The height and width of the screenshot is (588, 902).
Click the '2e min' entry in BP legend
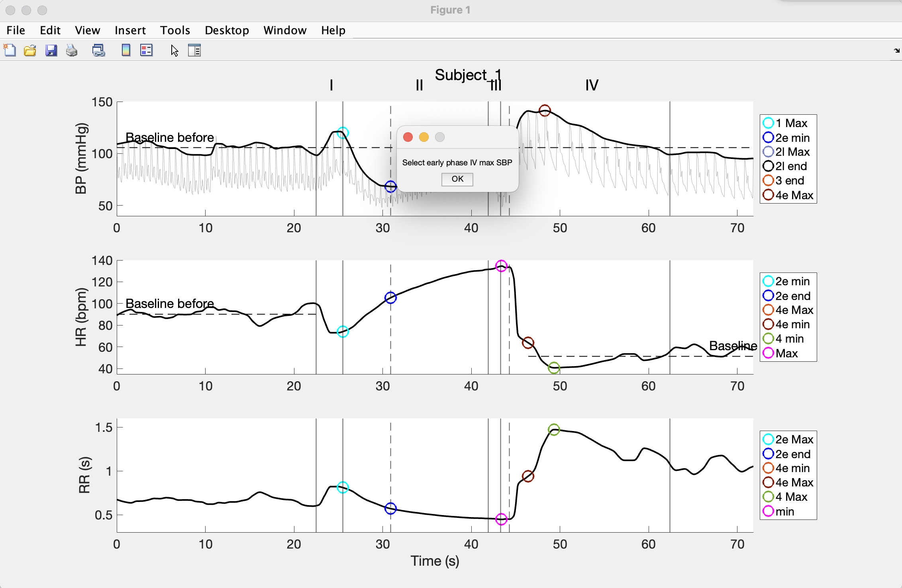pos(792,138)
